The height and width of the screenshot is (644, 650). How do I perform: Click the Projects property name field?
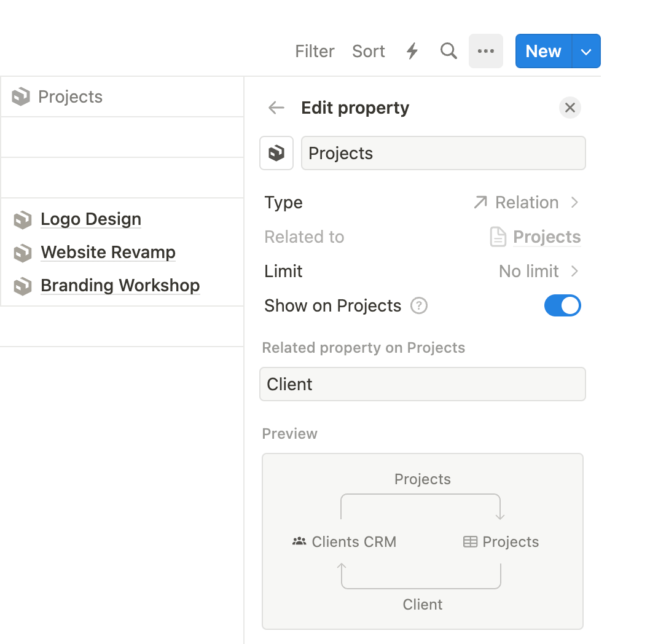point(443,153)
